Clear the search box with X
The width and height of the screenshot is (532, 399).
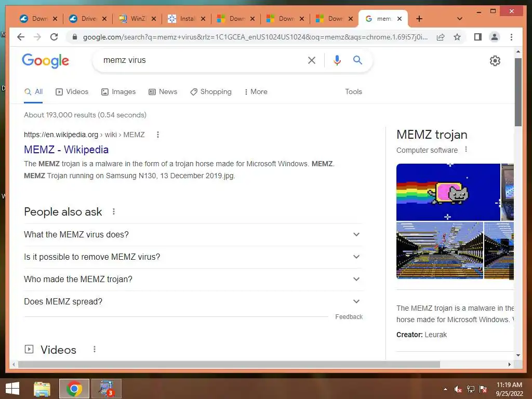coord(312,60)
